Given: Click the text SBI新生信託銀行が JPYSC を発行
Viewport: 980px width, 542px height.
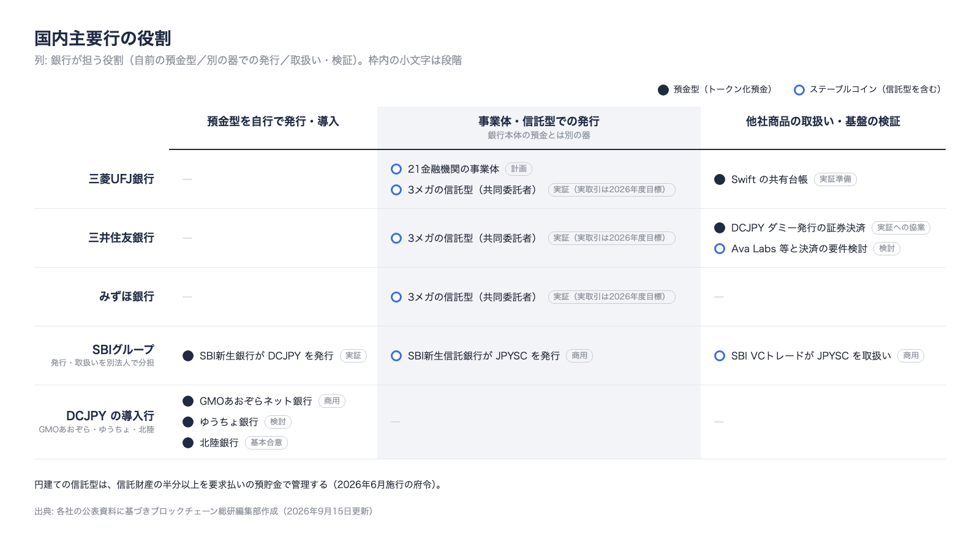Looking at the screenshot, I should coord(484,356).
